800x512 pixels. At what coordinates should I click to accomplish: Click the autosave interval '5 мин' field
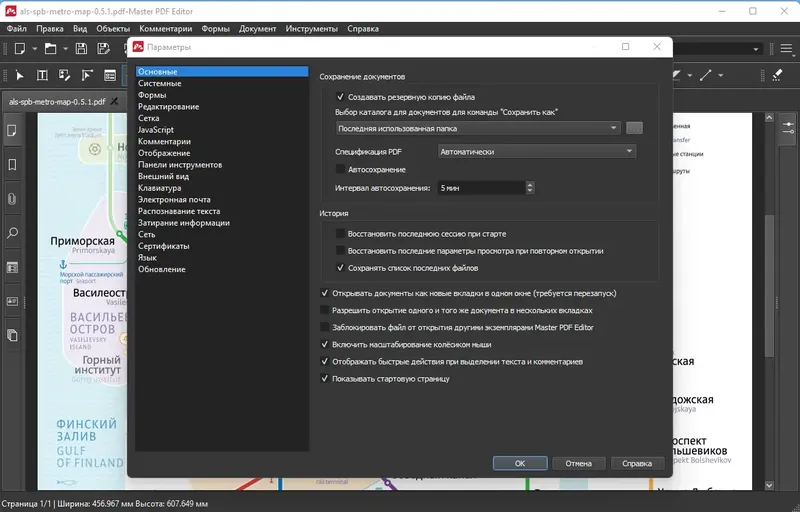(482, 188)
